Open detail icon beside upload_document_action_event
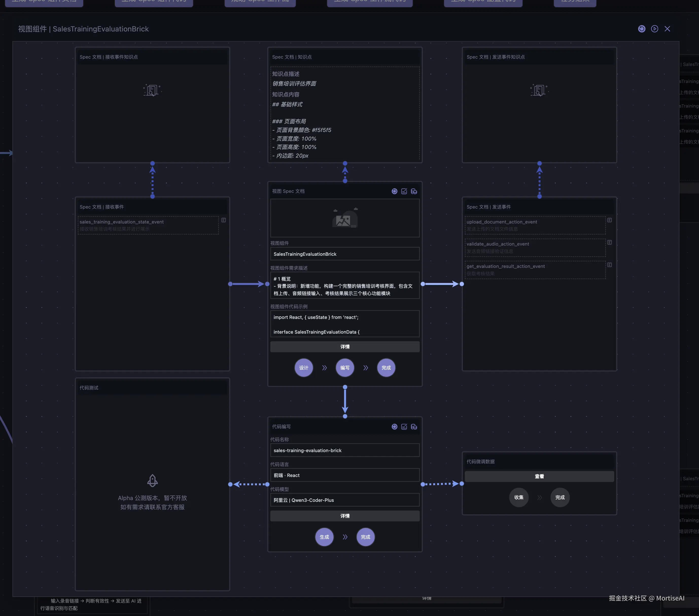Screen dimensions: 699x616 tap(609, 220)
